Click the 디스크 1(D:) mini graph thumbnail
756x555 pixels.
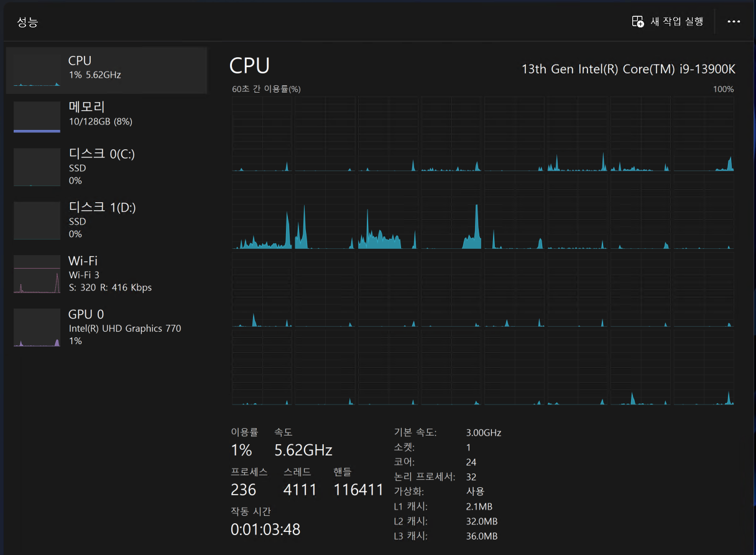(x=37, y=220)
